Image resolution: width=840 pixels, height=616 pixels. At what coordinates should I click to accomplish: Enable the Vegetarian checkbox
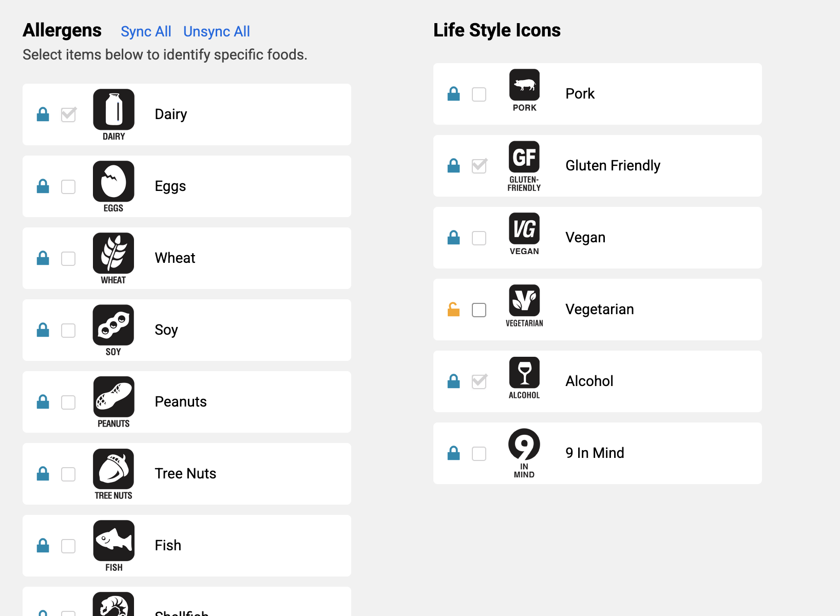click(479, 310)
